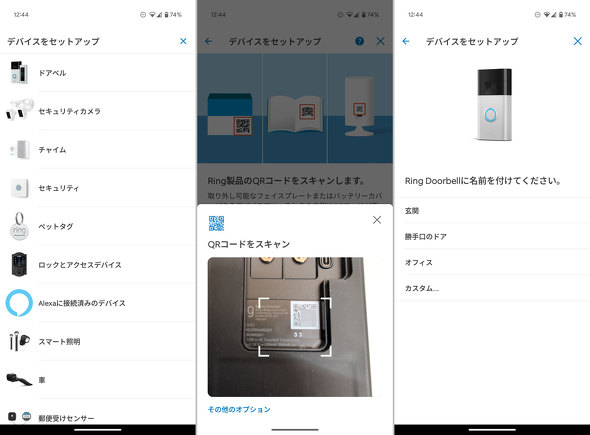Tap the car device icon
This screenshot has height=435, width=590.
click(x=19, y=379)
